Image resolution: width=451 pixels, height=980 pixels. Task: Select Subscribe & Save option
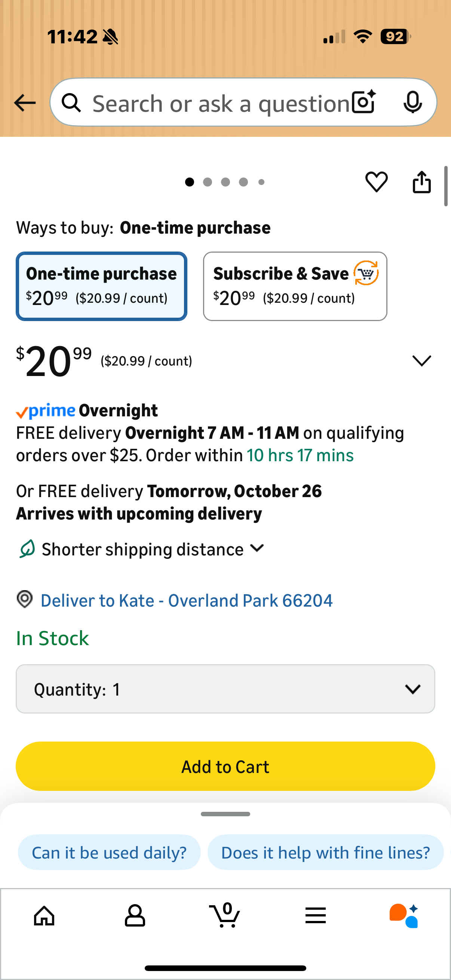[x=295, y=286]
